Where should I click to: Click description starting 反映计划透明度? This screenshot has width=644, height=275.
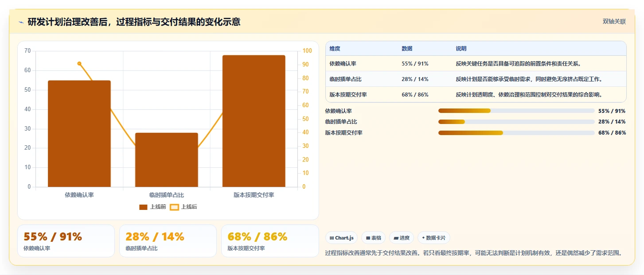[x=529, y=95]
